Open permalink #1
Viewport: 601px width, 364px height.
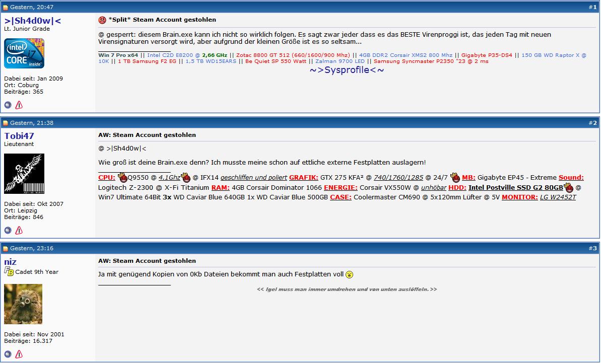(x=592, y=7)
